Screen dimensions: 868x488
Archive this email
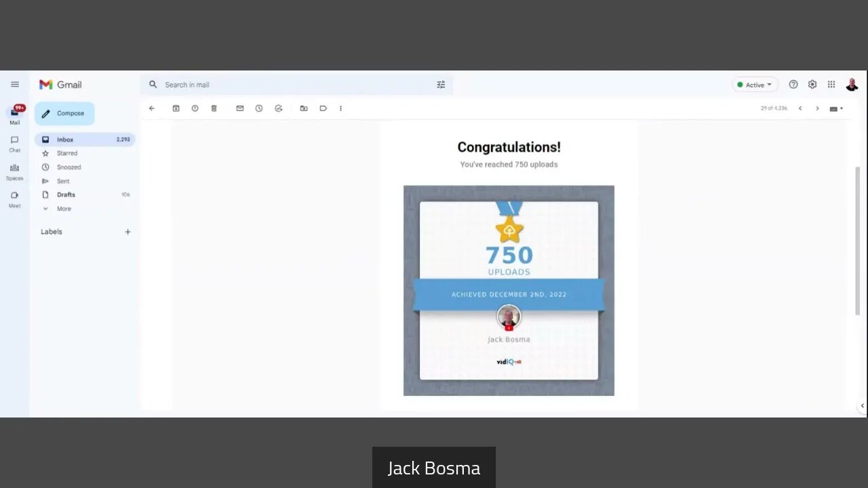[176, 108]
